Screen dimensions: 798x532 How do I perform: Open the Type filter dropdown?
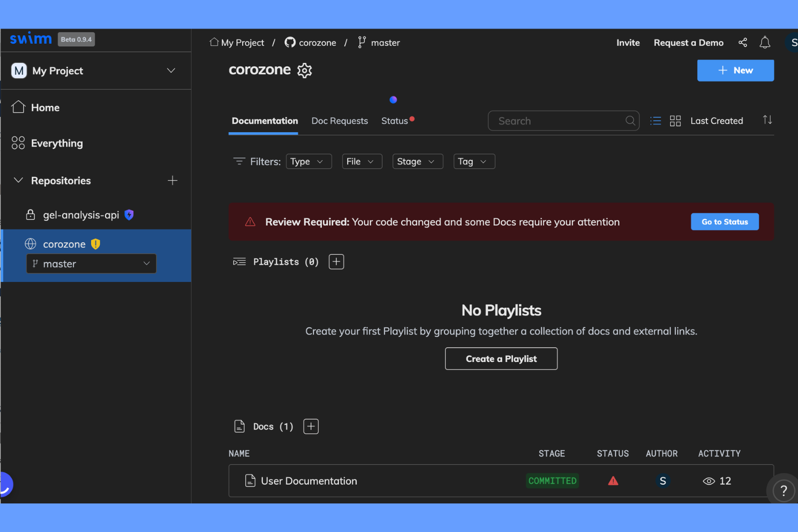coord(308,162)
